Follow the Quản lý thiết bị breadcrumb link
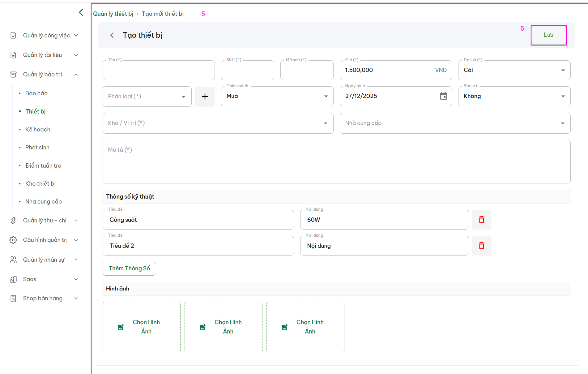This screenshot has height=374, width=588. pos(113,14)
